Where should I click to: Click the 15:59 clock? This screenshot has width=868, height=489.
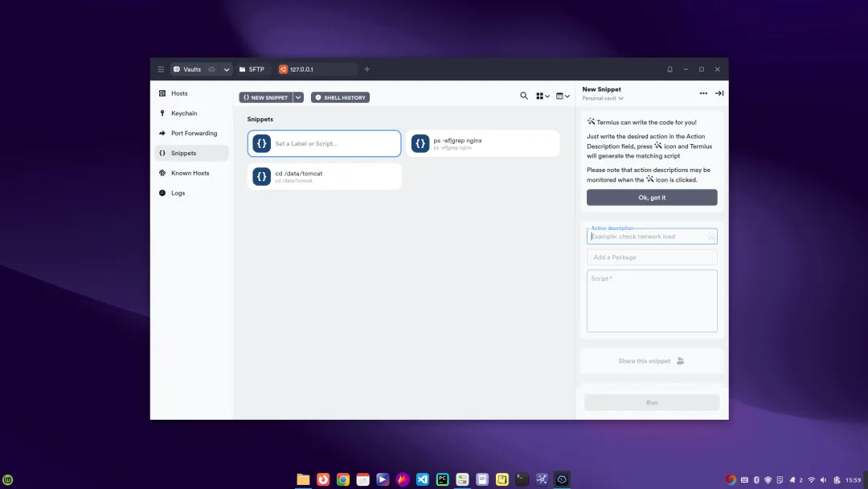853,480
